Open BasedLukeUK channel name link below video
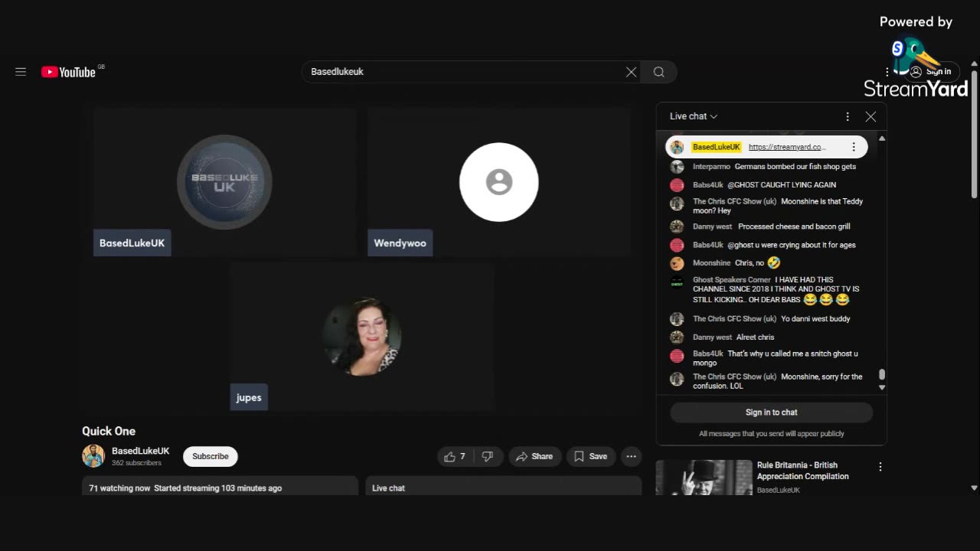 (140, 452)
